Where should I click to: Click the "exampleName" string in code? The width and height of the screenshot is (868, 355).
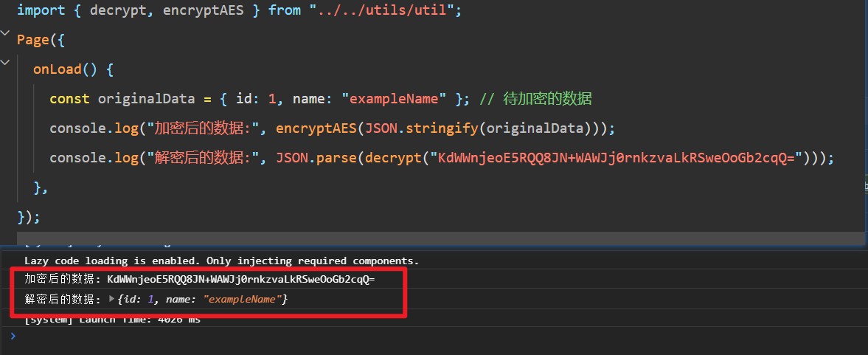coord(397,99)
